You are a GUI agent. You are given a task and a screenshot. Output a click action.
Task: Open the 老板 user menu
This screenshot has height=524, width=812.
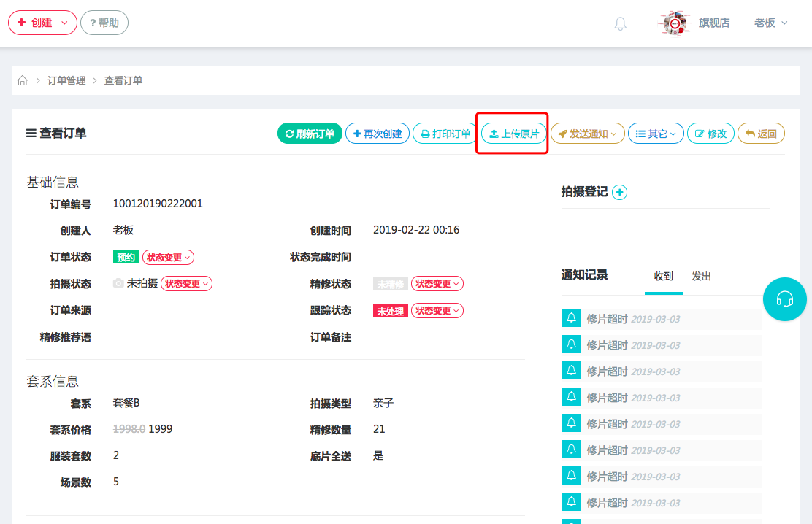(770, 23)
